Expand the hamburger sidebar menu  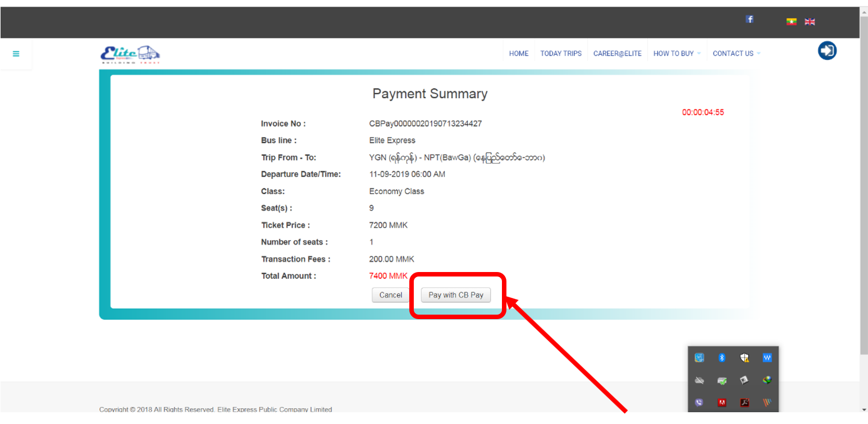(x=16, y=53)
